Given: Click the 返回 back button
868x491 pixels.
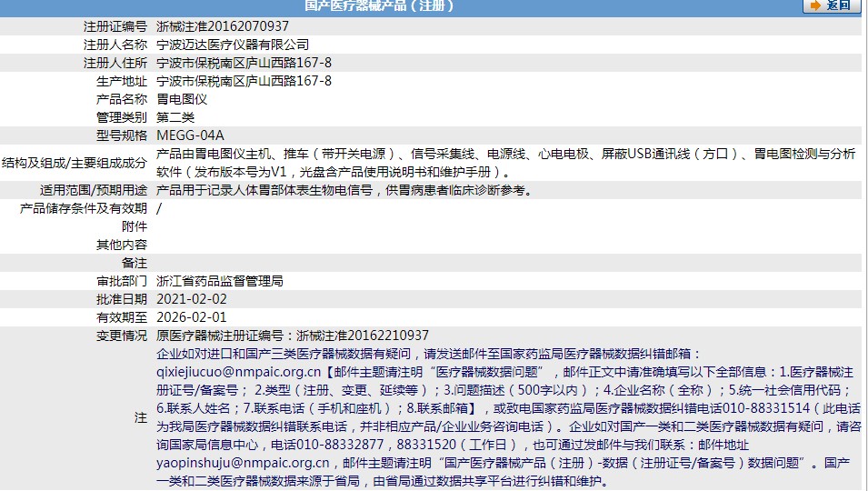Looking at the screenshot, I should (x=832, y=5).
